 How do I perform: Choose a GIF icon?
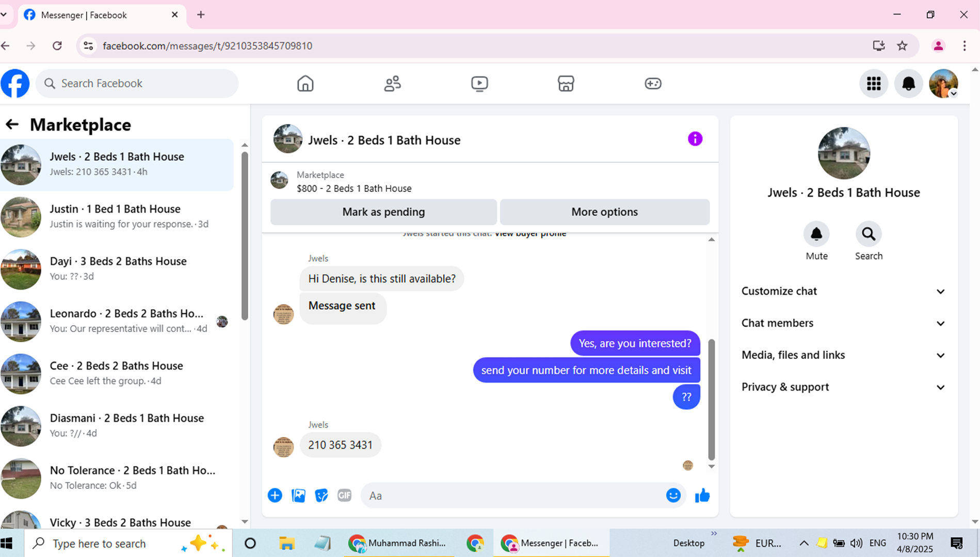(344, 496)
